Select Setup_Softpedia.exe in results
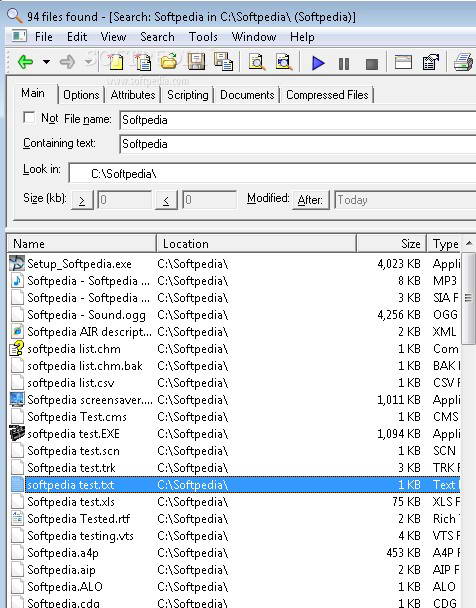 click(x=235, y=264)
